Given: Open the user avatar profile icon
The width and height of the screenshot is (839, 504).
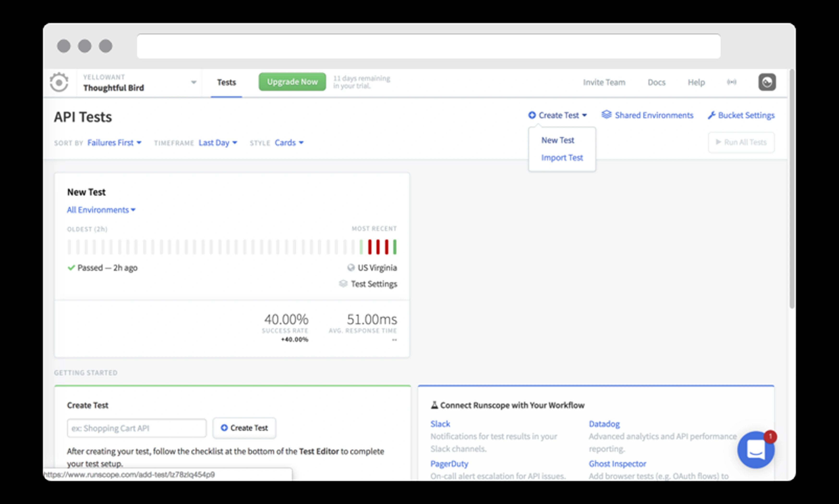Looking at the screenshot, I should pos(767,82).
